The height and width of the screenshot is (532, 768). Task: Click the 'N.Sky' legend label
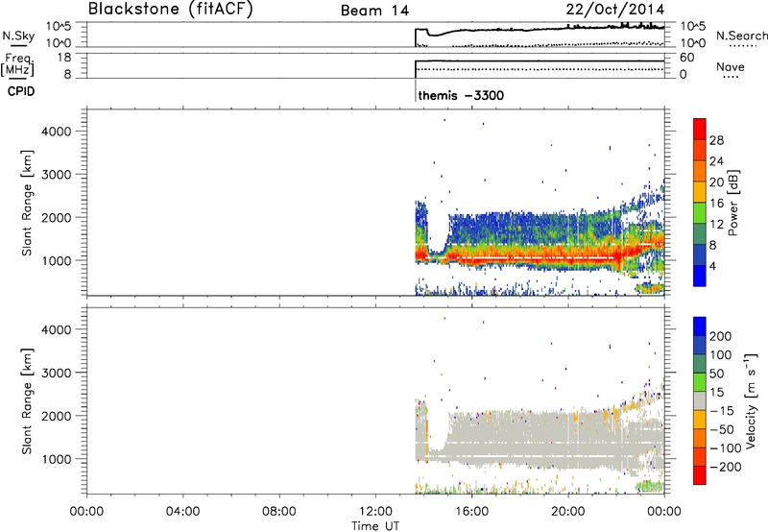18,36
